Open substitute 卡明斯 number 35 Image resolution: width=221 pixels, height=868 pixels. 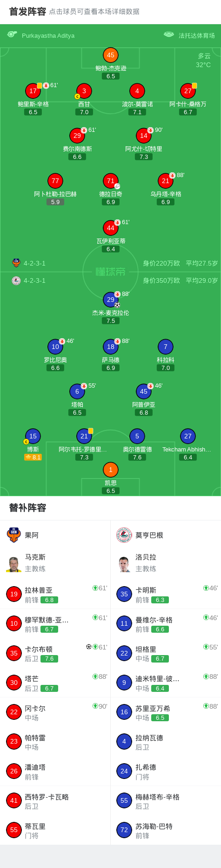pos(166,594)
